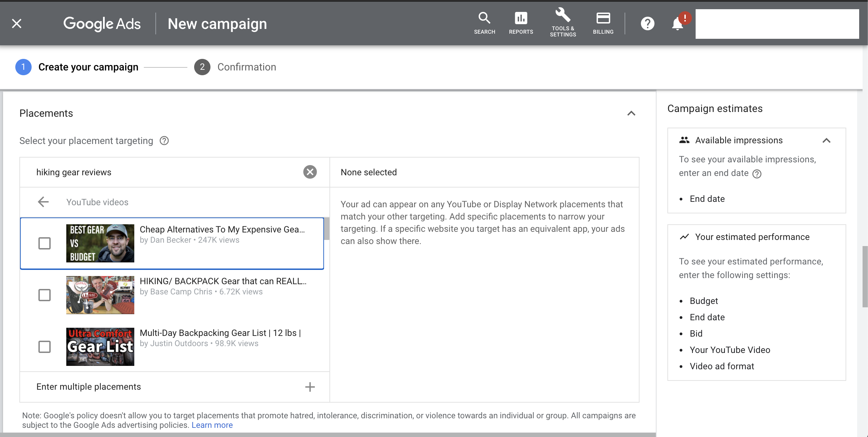Tick the Multi-Day Backpacking Gear List checkbox
Viewport: 868px width, 437px height.
pos(45,347)
